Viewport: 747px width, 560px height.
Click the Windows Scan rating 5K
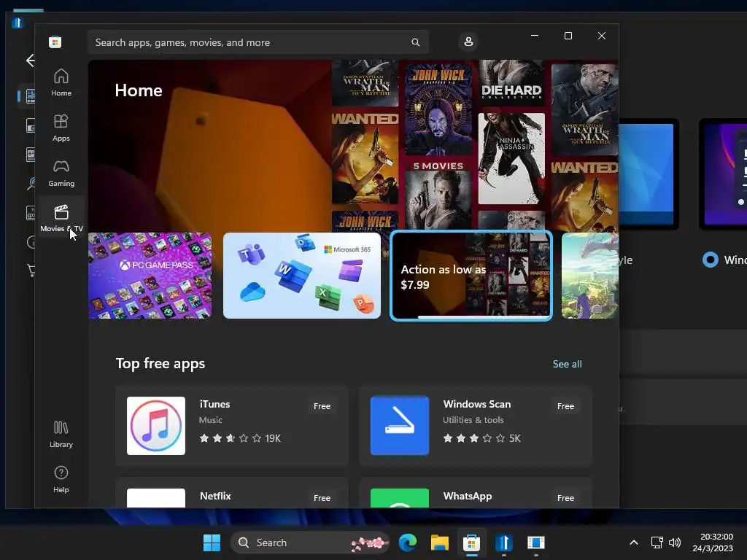pyautogui.click(x=481, y=438)
